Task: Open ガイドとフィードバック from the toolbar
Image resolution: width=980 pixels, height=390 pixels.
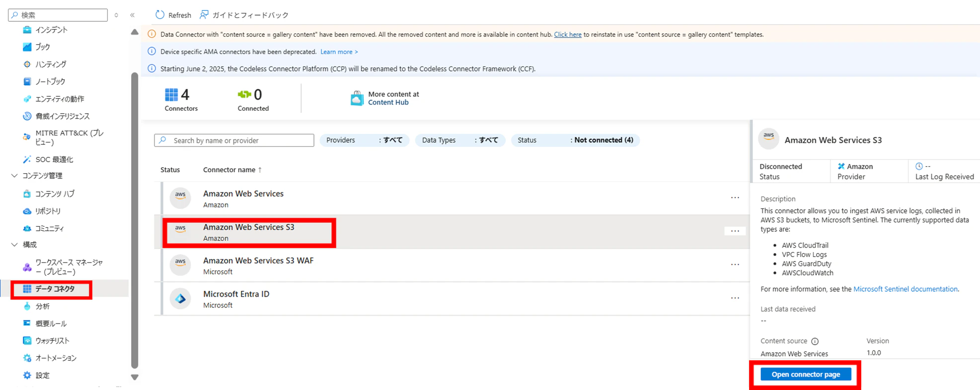Action: [x=244, y=15]
